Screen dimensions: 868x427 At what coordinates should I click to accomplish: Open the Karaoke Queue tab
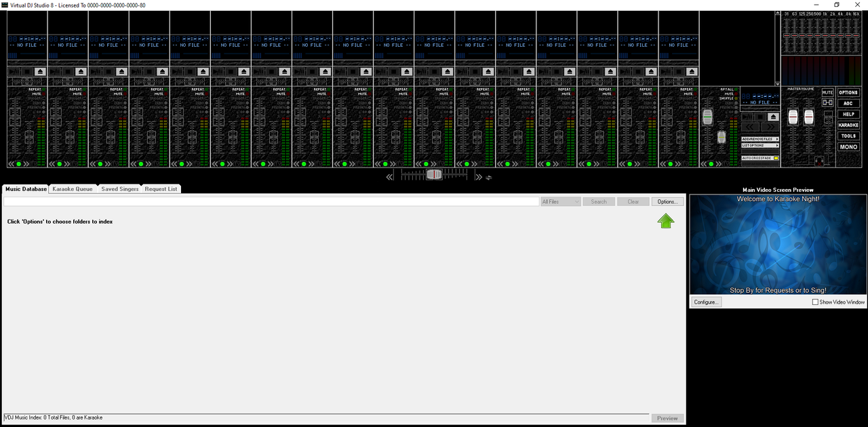(x=73, y=189)
